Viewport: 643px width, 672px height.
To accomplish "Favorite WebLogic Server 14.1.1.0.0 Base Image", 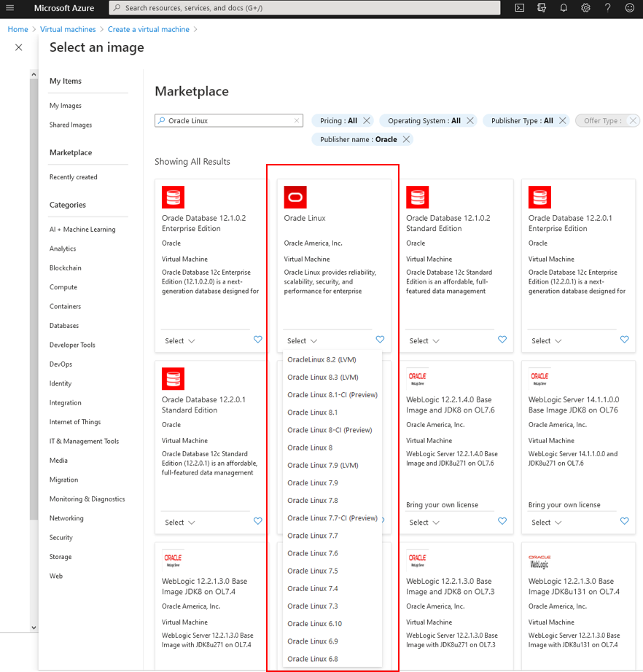I will pos(625,520).
